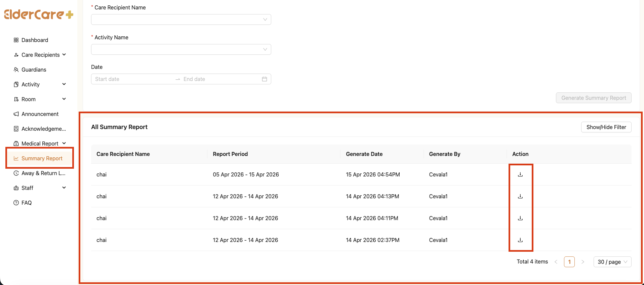
Task: Change the 30 / page size selector
Action: [x=612, y=262]
